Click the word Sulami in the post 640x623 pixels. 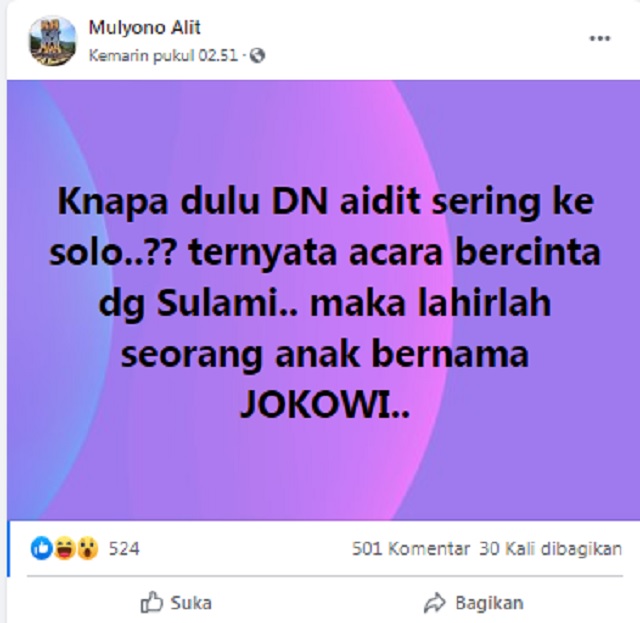tap(215, 303)
